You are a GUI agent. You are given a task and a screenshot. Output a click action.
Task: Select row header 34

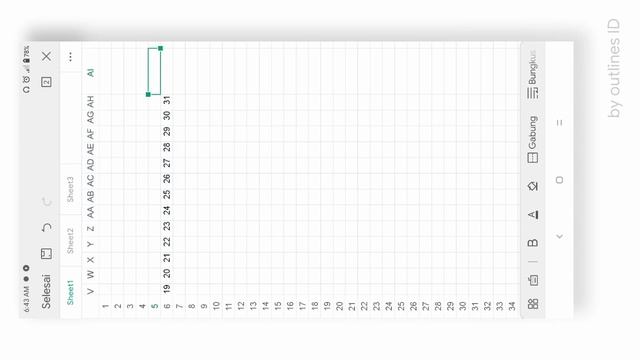click(x=512, y=305)
